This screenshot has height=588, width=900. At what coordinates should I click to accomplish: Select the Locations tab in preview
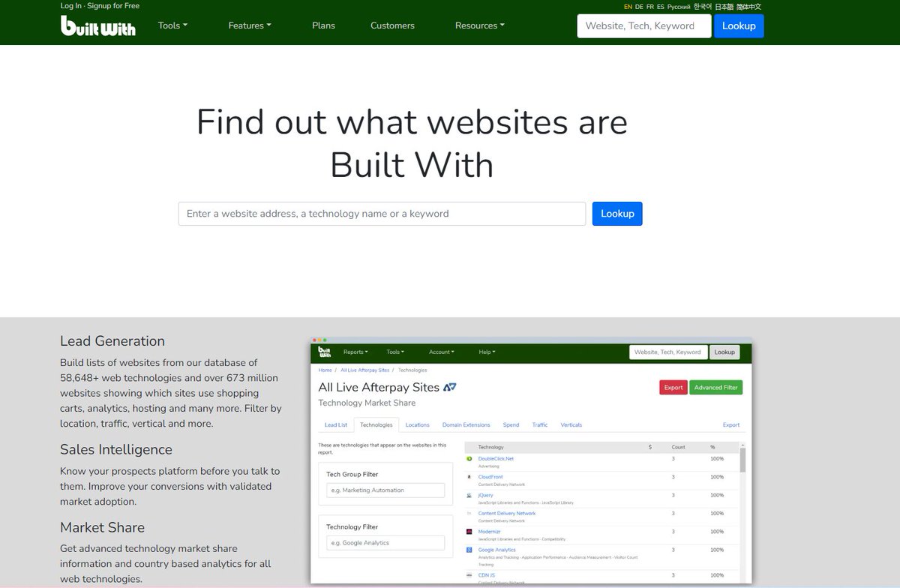pos(417,425)
